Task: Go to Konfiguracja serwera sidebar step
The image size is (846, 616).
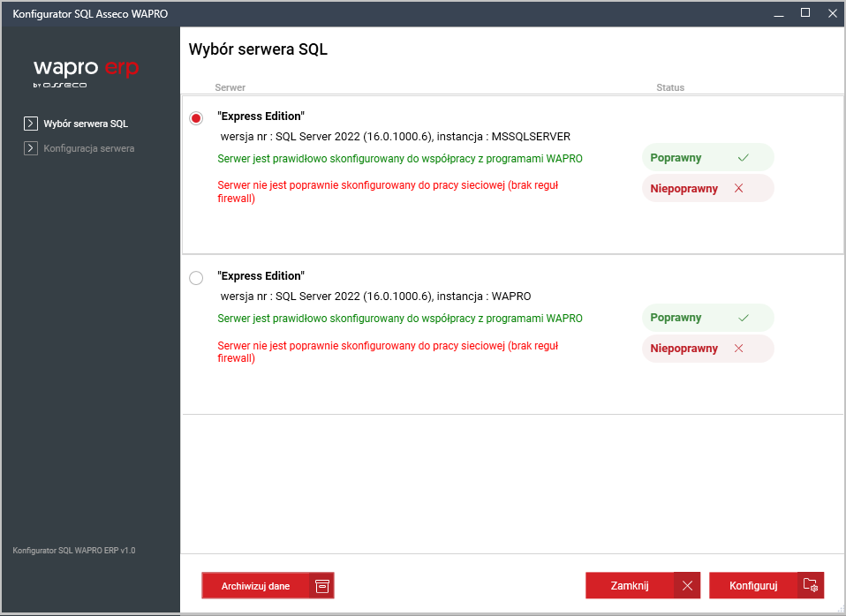Action: [89, 148]
